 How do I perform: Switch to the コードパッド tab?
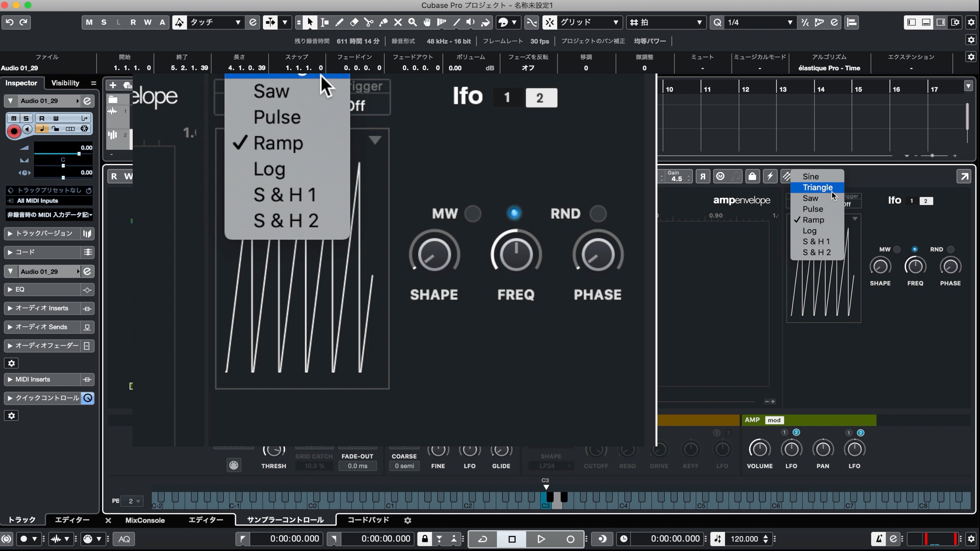tap(368, 520)
